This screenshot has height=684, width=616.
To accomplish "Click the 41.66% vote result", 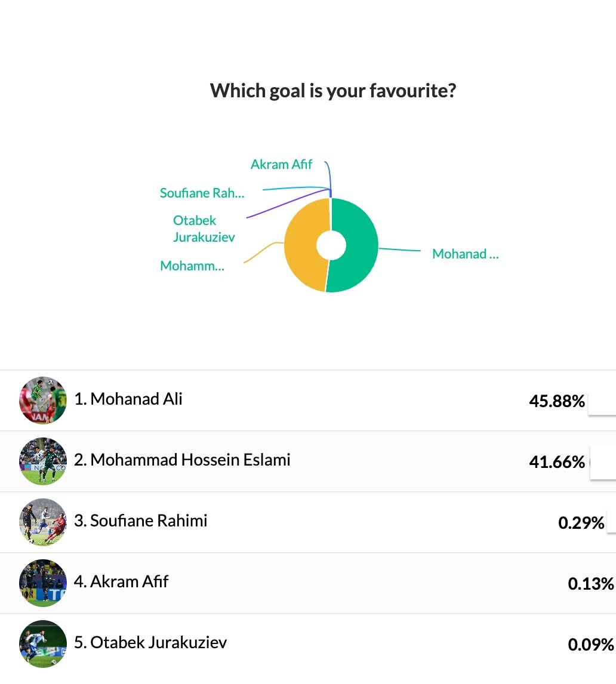I will (x=556, y=462).
